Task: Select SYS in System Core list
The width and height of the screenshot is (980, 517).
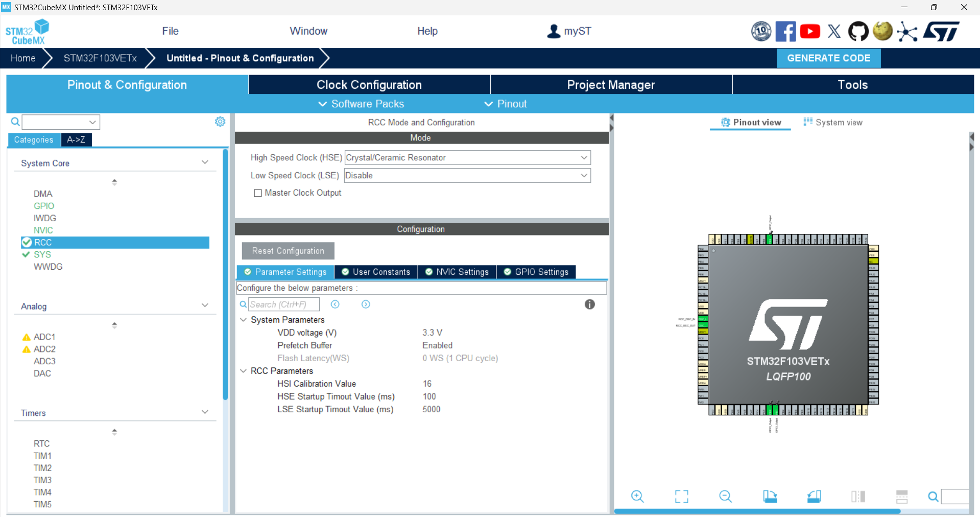Action: [x=42, y=254]
